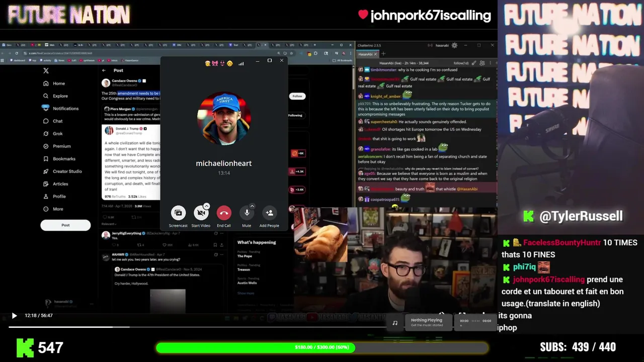Play the video with the play button

coord(14,316)
